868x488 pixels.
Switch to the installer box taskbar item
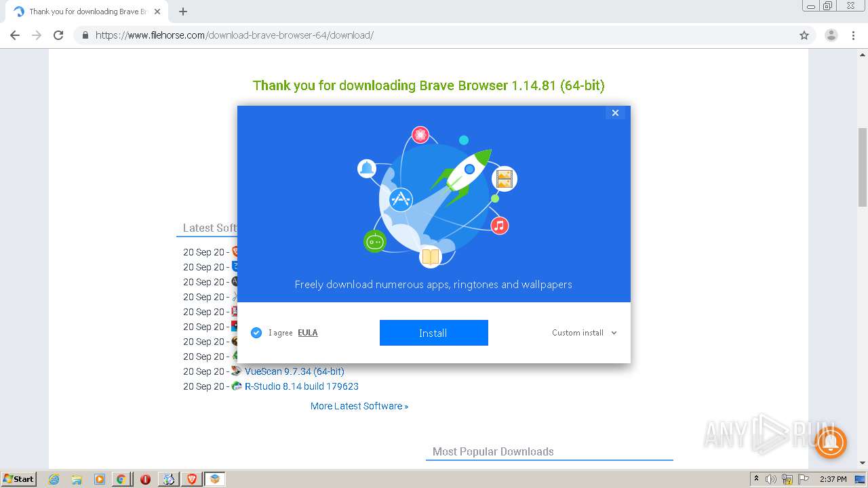(215, 479)
